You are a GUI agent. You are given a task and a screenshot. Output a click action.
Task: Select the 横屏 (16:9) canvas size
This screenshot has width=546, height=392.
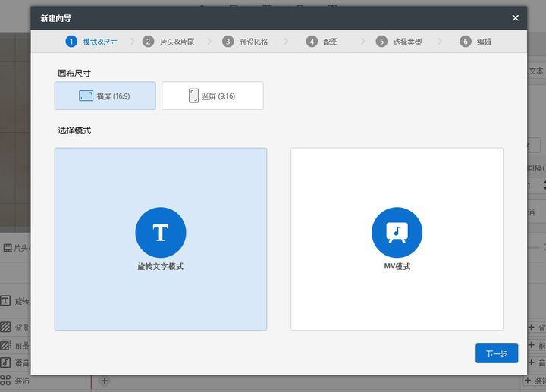coord(105,96)
